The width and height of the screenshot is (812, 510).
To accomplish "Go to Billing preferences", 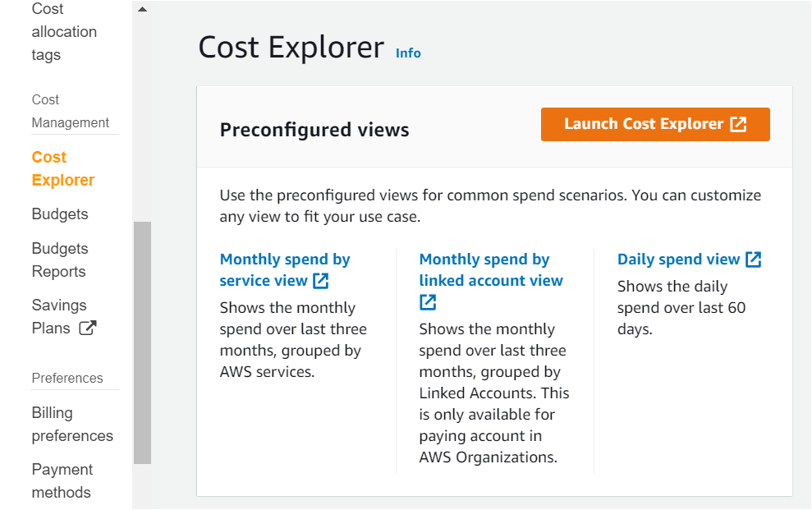I will pos(71,425).
